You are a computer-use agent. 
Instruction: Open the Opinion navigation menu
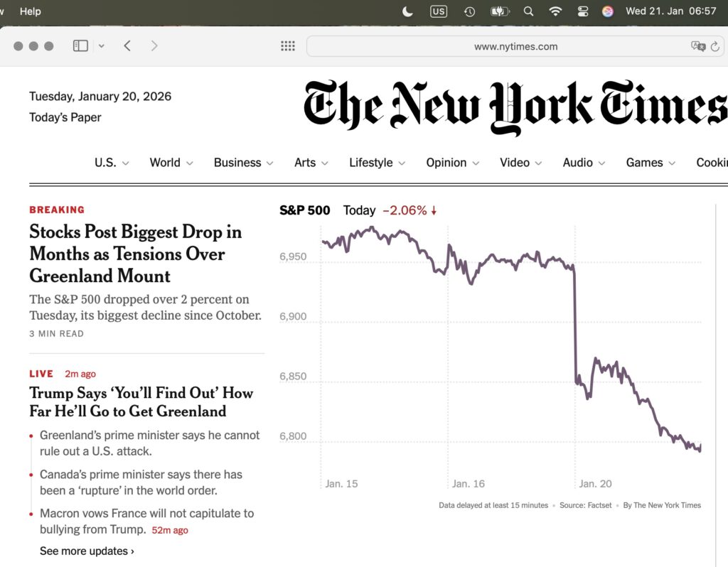coord(452,163)
